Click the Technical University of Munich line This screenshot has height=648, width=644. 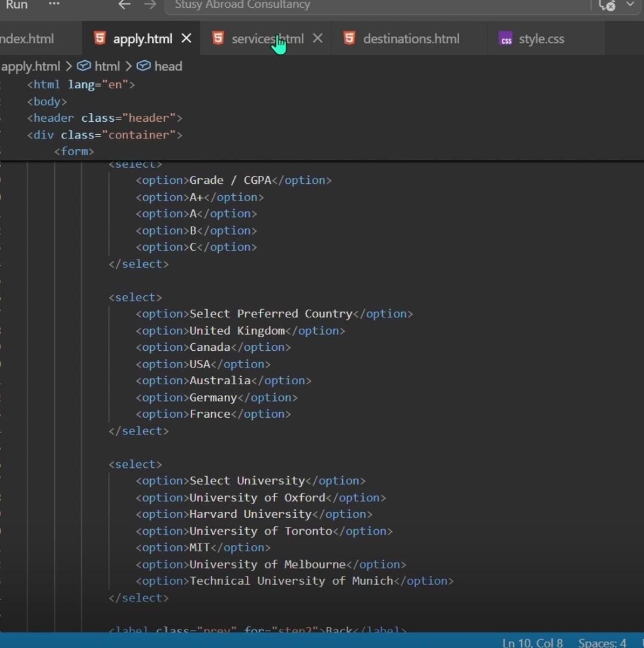[295, 581]
